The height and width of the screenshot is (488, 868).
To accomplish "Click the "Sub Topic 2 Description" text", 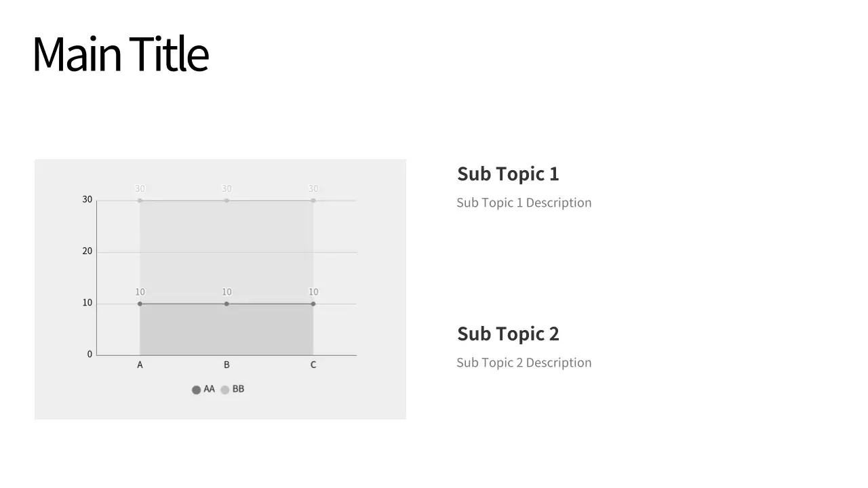I will point(524,363).
